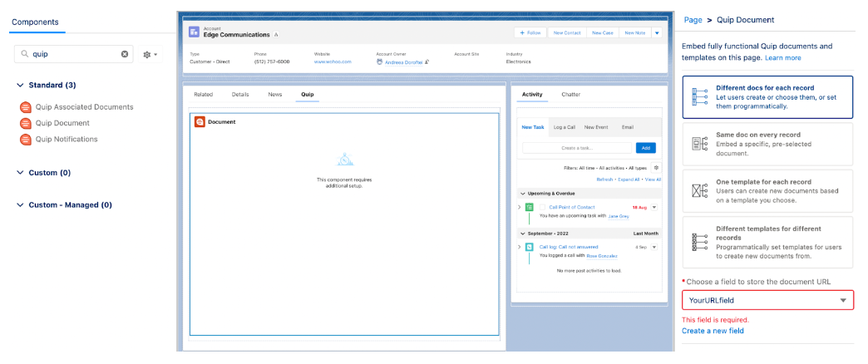Expand the Custom - Managed (0) section

(21, 204)
